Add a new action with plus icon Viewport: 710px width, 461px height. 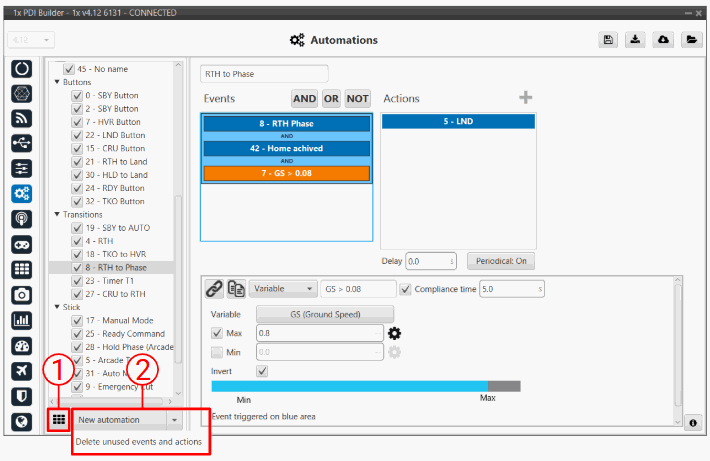tap(525, 97)
